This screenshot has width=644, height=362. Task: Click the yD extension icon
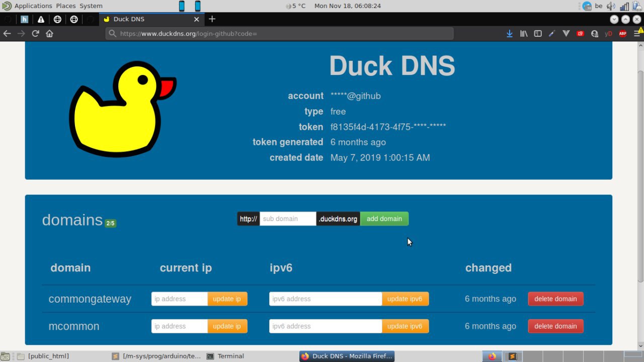tap(608, 34)
